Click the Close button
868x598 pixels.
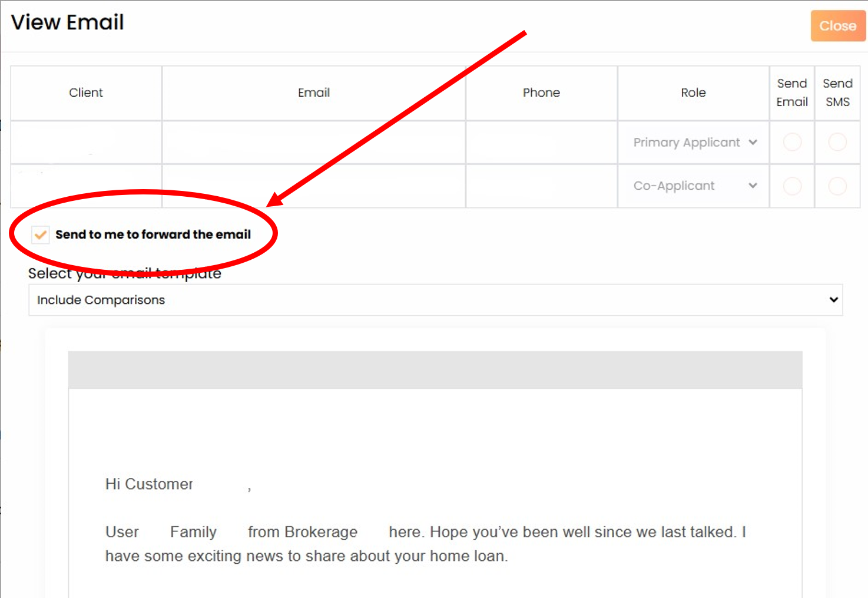(x=837, y=26)
